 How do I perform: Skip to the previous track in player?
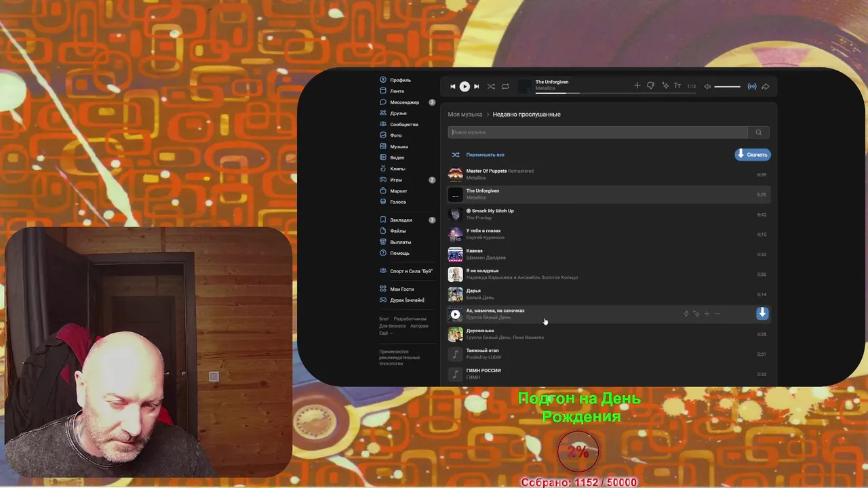[453, 86]
